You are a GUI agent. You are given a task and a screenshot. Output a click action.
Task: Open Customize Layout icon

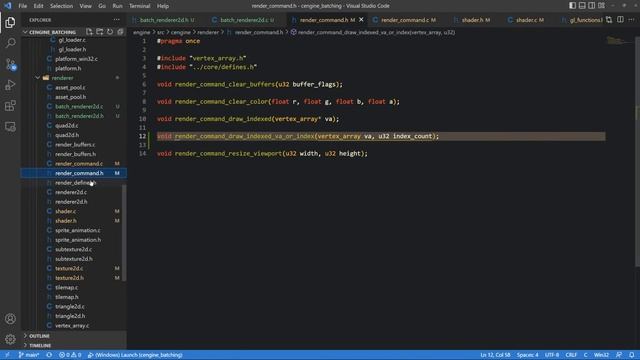click(601, 6)
